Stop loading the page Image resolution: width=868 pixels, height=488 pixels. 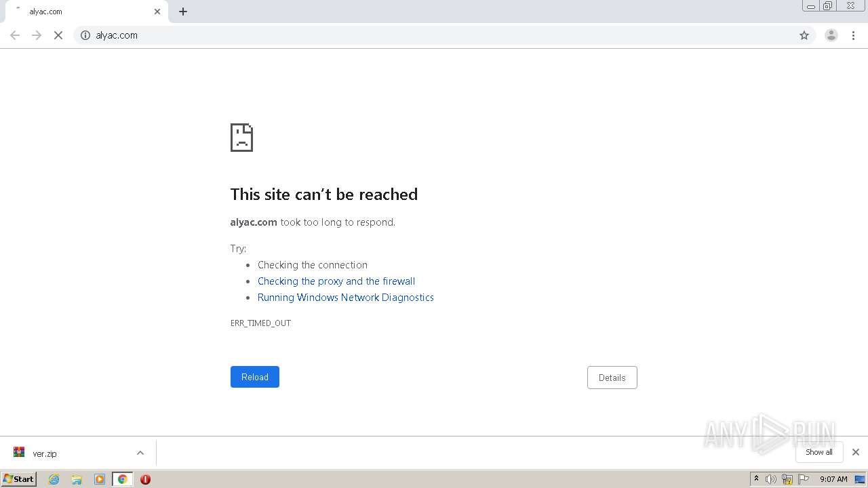coord(58,35)
